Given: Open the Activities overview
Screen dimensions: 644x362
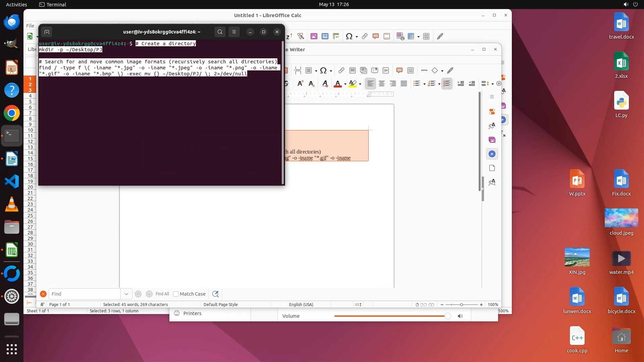Looking at the screenshot, I should point(16,4).
